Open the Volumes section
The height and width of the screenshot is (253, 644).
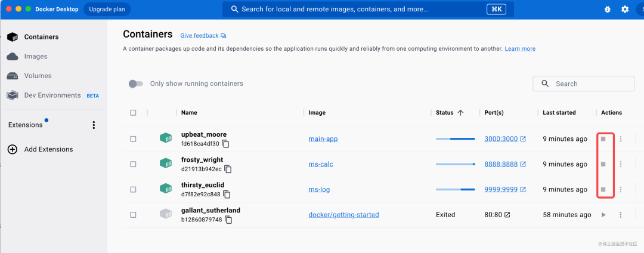point(38,76)
